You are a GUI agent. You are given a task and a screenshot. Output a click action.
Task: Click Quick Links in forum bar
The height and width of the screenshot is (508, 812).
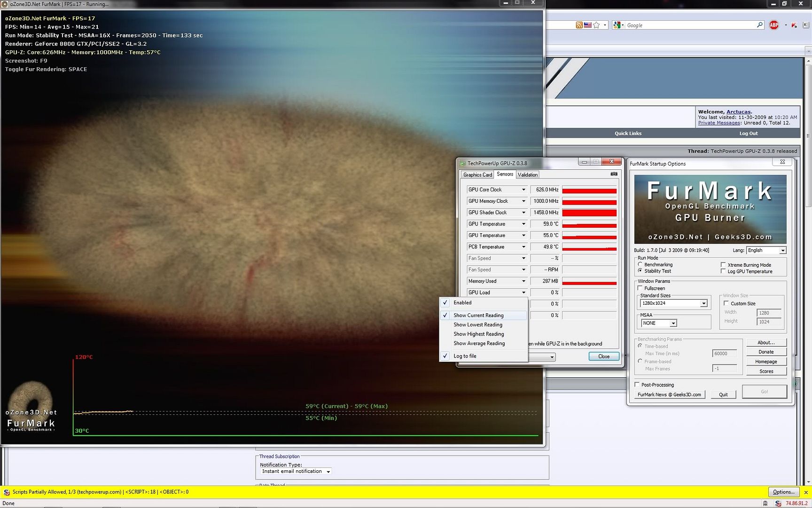point(628,134)
